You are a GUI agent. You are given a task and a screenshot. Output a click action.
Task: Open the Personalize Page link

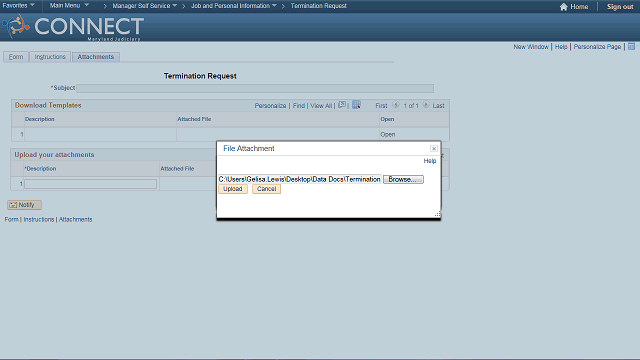click(597, 47)
